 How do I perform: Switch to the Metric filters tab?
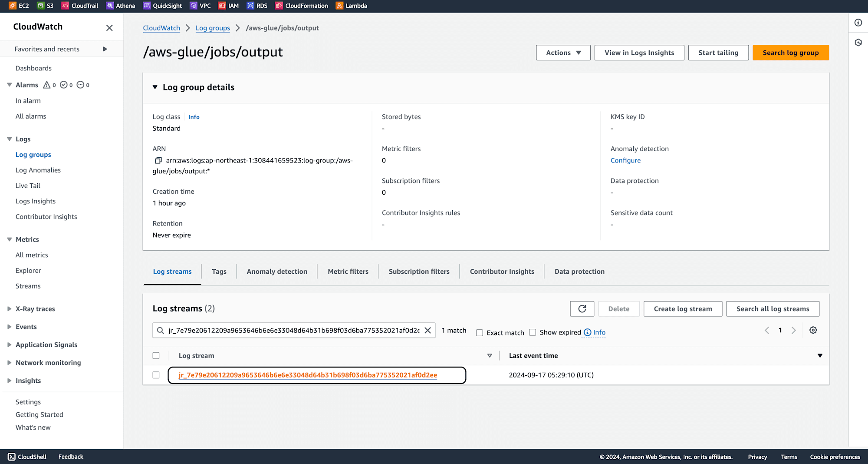pyautogui.click(x=348, y=272)
